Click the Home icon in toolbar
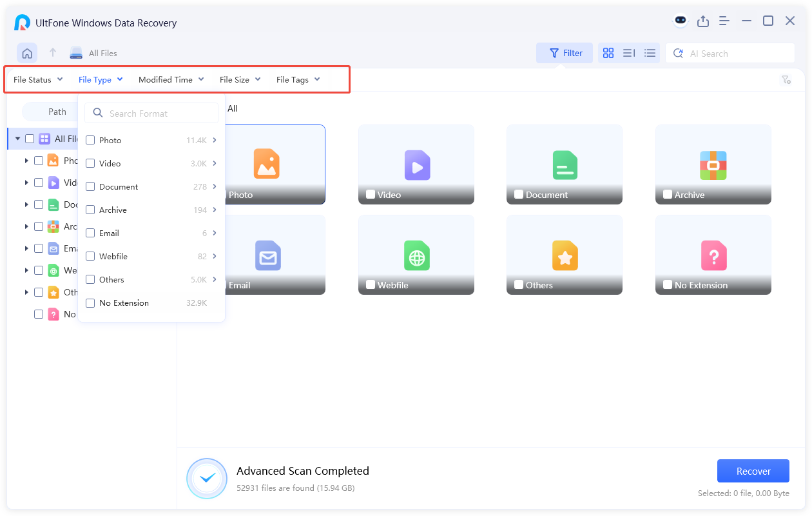The height and width of the screenshot is (516, 812). pos(27,52)
